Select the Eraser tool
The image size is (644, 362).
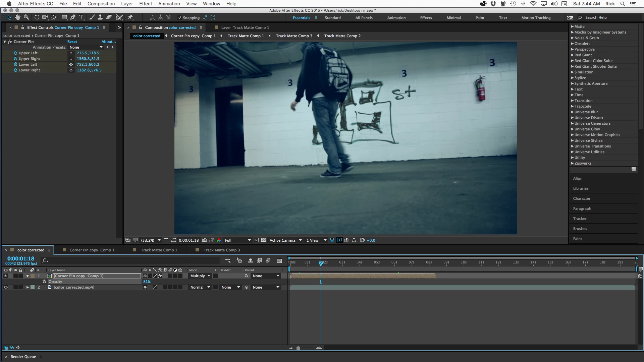coord(109,17)
